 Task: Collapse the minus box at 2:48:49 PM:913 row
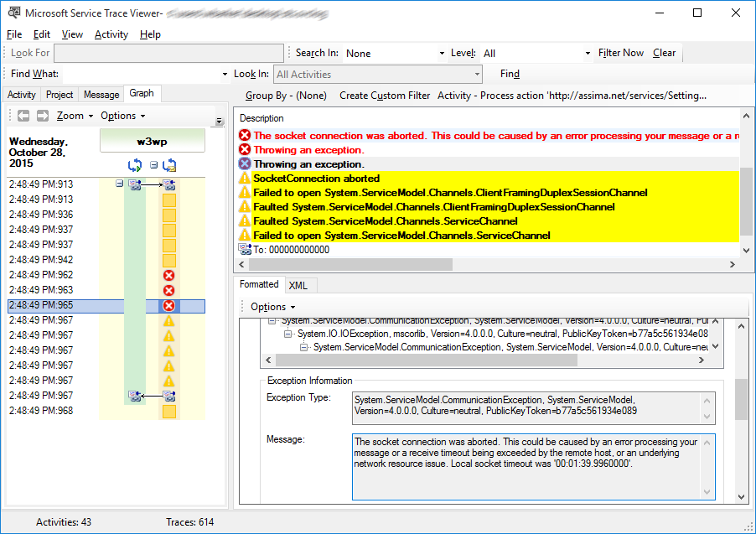[120, 184]
